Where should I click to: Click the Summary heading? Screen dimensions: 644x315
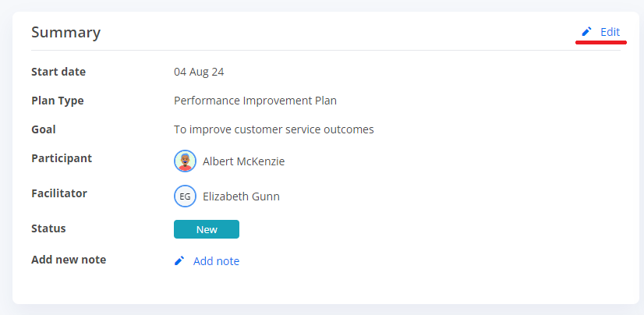pyautogui.click(x=66, y=33)
